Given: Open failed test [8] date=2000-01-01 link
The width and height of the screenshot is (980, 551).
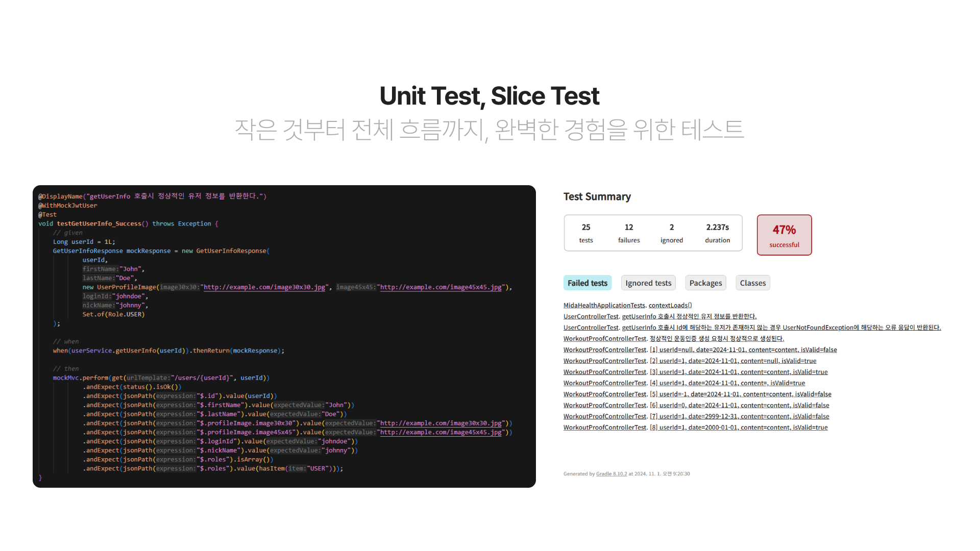Looking at the screenshot, I should pyautogui.click(x=739, y=428).
